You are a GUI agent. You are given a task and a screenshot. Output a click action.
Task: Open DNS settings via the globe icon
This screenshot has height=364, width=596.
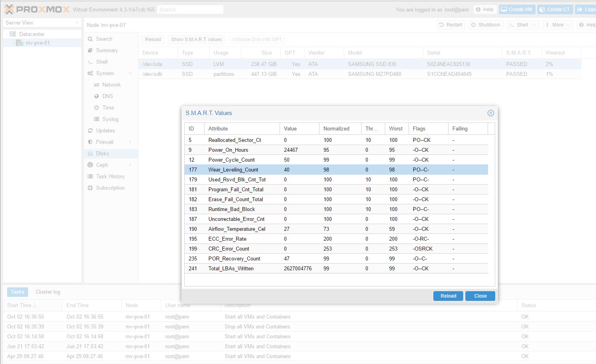tap(96, 96)
